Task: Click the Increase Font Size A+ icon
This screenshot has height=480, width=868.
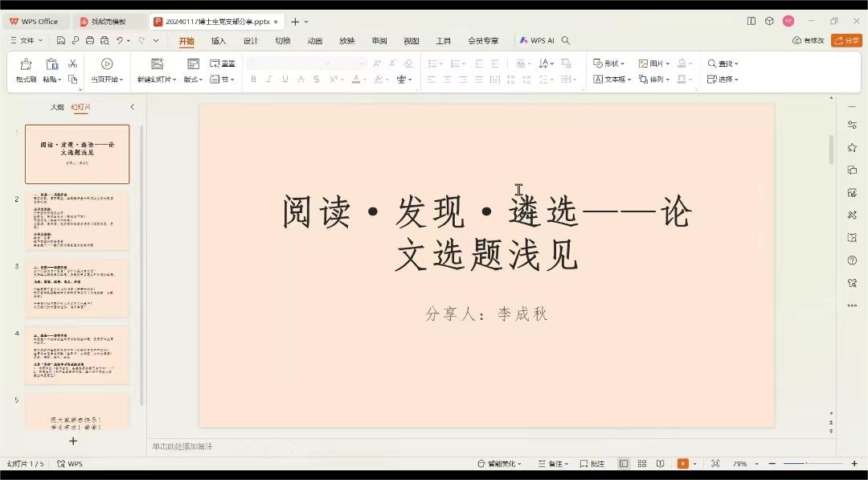Action: coord(377,64)
